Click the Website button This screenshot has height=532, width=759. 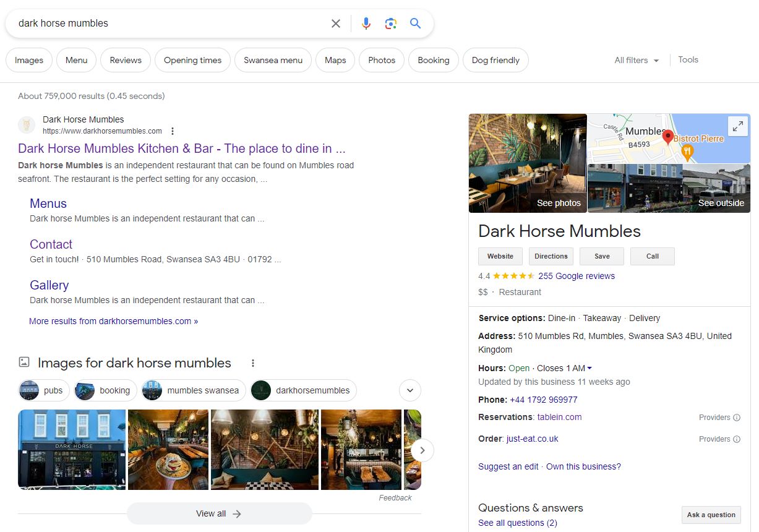(x=500, y=256)
